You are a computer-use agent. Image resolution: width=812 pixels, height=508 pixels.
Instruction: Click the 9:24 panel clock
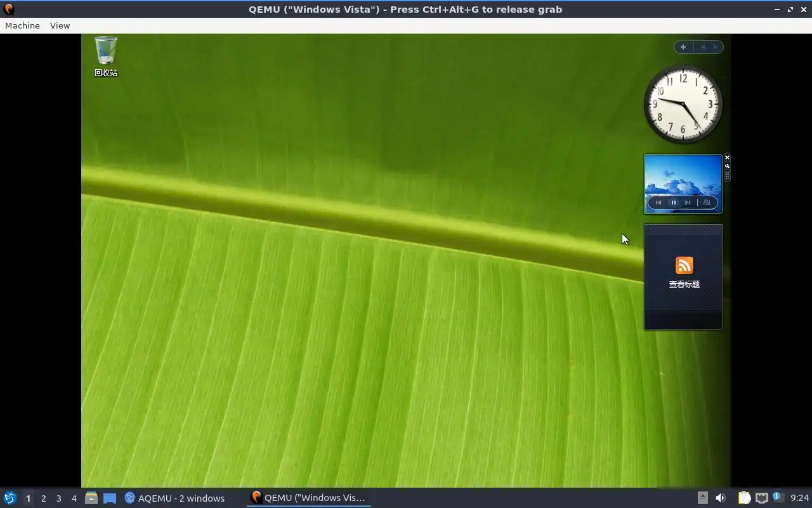coord(799,498)
